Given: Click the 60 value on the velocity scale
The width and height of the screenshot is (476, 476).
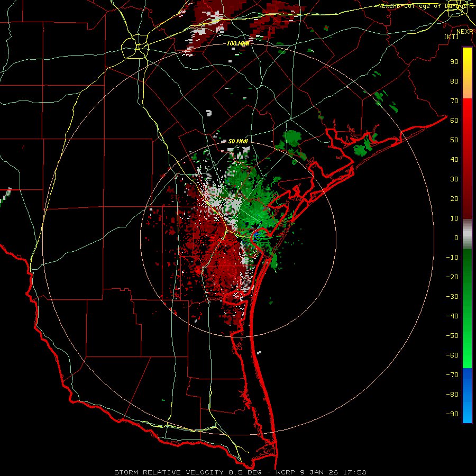Looking at the screenshot, I should [454, 121].
